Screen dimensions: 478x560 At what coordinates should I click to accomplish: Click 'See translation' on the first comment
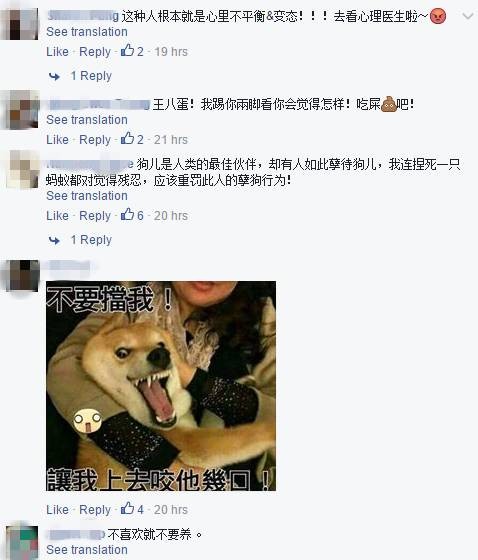point(87,32)
